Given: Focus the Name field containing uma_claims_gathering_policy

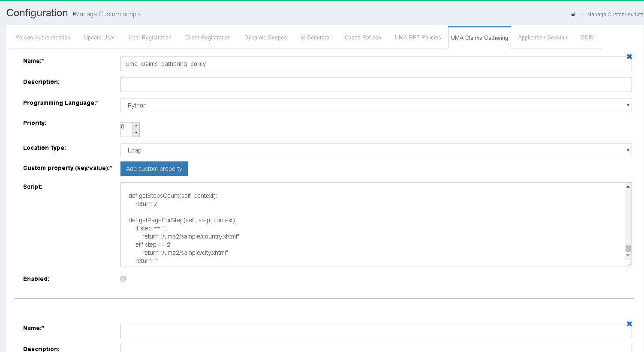Looking at the screenshot, I should 376,64.
